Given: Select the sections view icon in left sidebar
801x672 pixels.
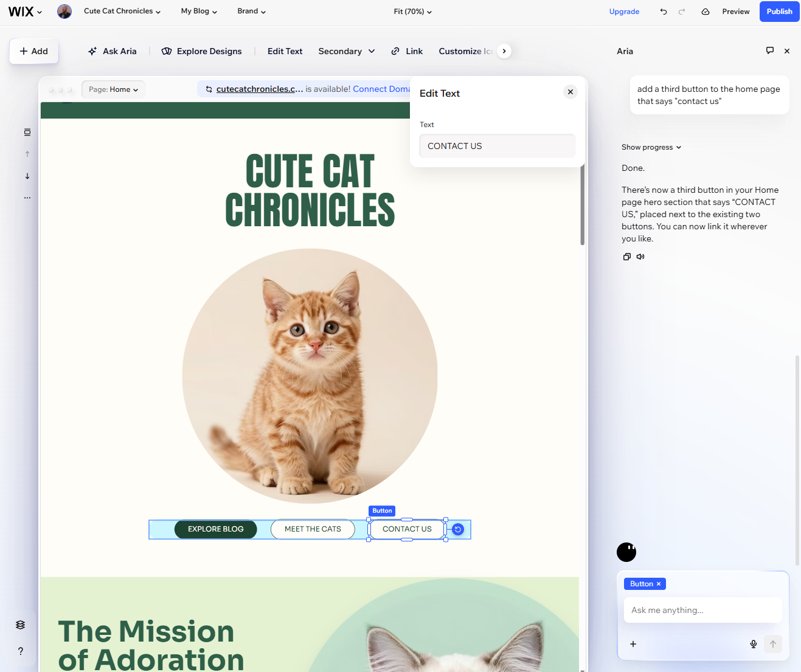Looking at the screenshot, I should 27,131.
